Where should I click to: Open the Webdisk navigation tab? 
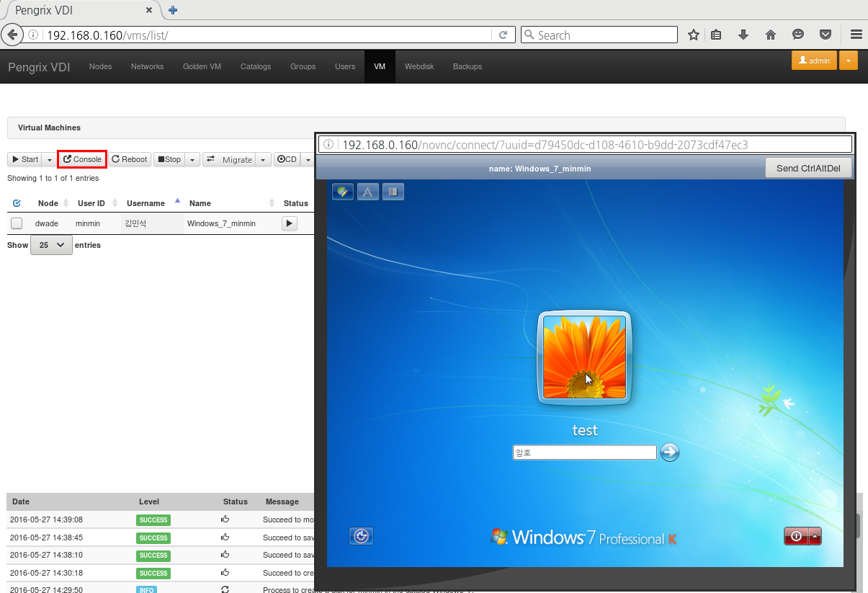pos(419,66)
